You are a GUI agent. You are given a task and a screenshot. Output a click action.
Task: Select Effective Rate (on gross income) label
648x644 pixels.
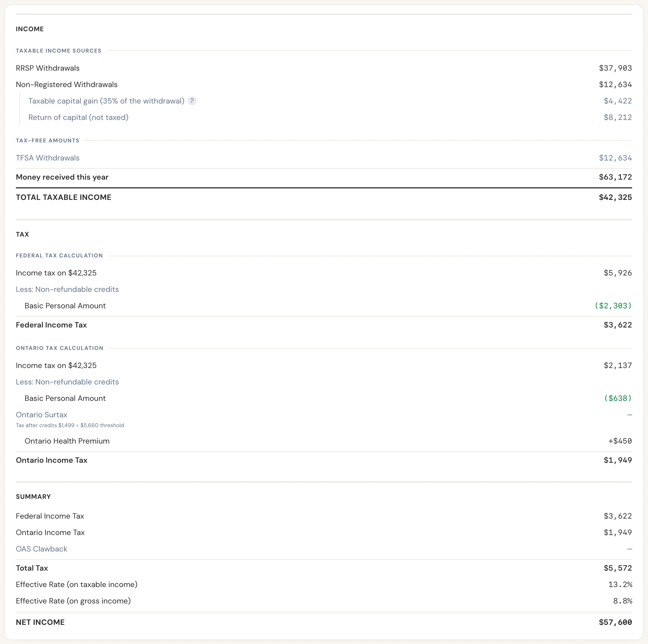(73, 601)
